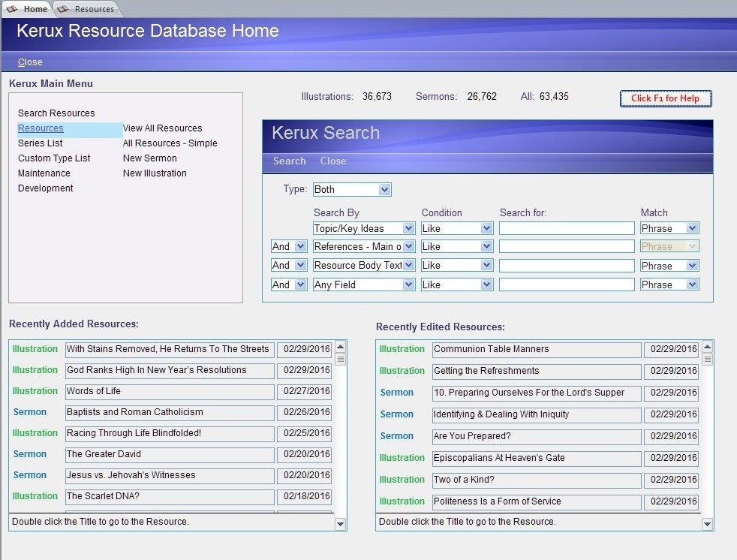The image size is (737, 560).
Task: Select 'Identifying & Dealing With Iniquity' title
Action: 537,414
